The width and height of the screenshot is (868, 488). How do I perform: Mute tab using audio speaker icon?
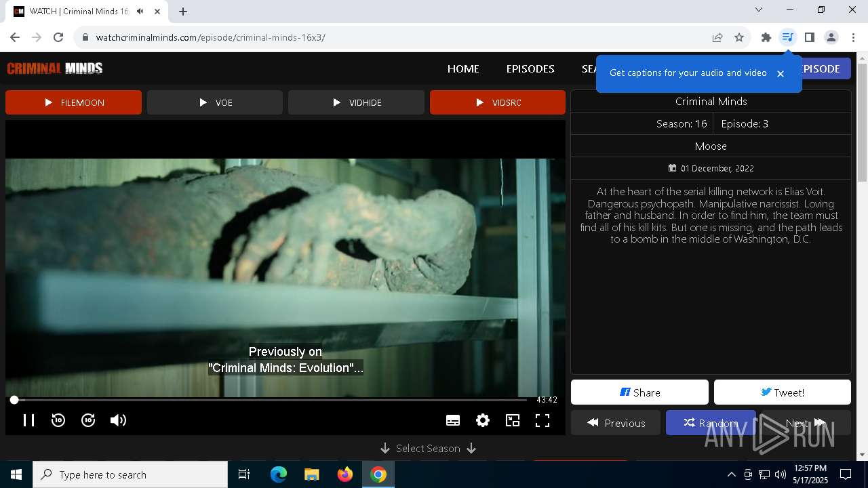point(140,12)
